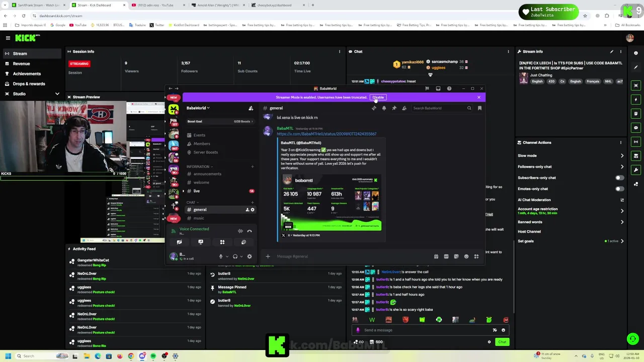
Task: Open Discord attachment plus button
Action: point(268,256)
